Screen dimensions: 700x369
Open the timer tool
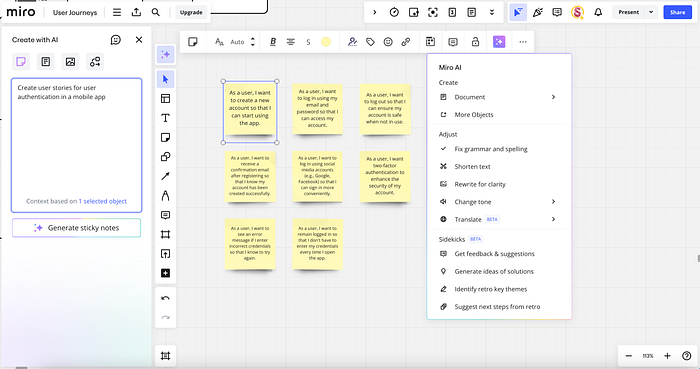click(x=394, y=12)
